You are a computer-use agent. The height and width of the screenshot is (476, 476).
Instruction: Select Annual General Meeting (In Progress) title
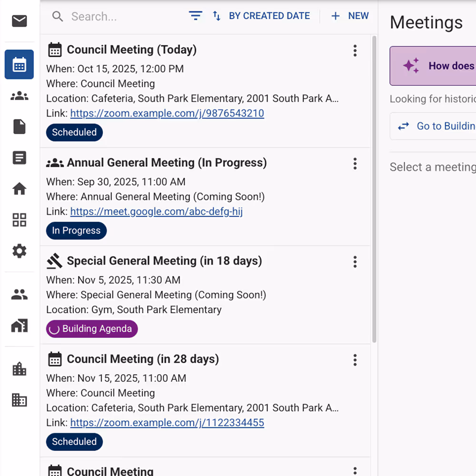[x=167, y=163]
